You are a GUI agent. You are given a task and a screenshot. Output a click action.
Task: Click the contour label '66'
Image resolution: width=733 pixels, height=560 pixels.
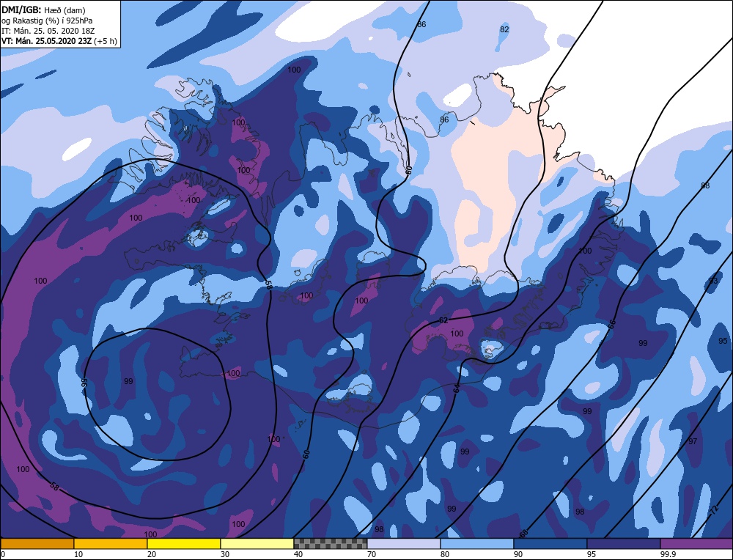(612, 323)
